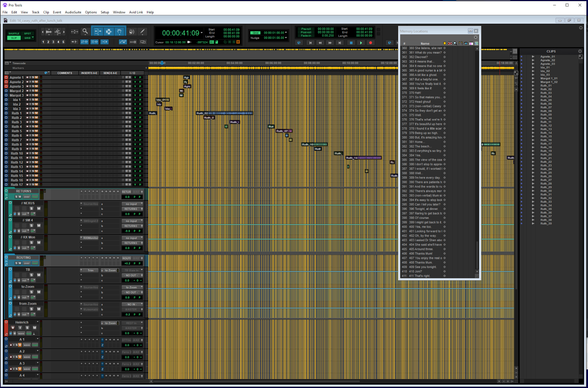
Task: Click the red Record transport button
Action: (x=370, y=43)
